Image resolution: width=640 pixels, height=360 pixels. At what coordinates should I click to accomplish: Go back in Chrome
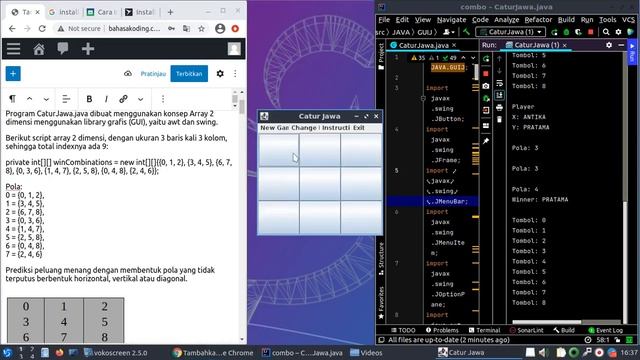pyautogui.click(x=12, y=29)
